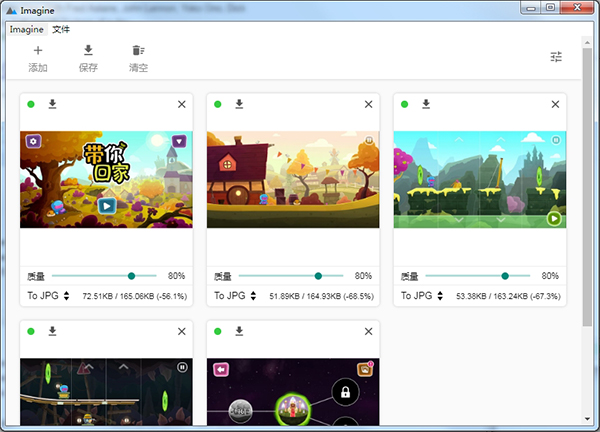
Task: Maximize the Imagine window
Action: point(550,8)
